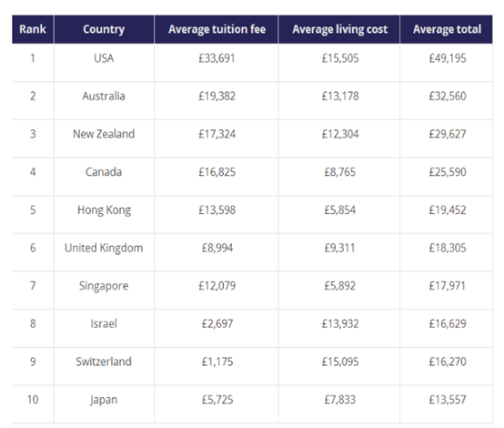Viewport: 504px width, 428px height.
Task: Select the £33,691 tuition fee value
Action: pyautogui.click(x=217, y=58)
